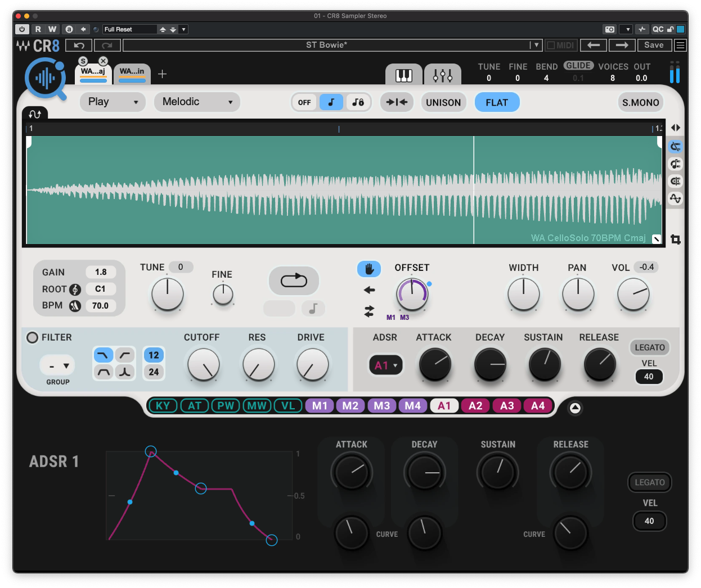Open the Full Reset dropdown arrow
701x588 pixels.
click(x=183, y=29)
